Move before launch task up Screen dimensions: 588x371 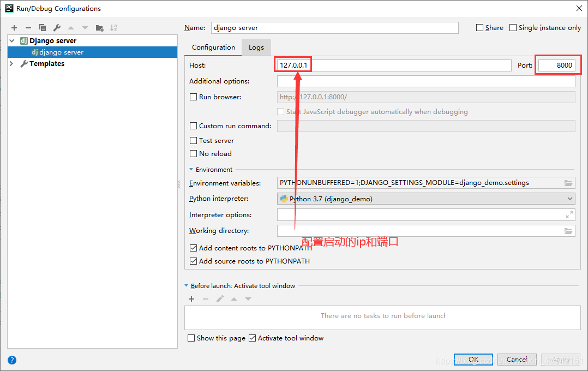[x=234, y=299]
